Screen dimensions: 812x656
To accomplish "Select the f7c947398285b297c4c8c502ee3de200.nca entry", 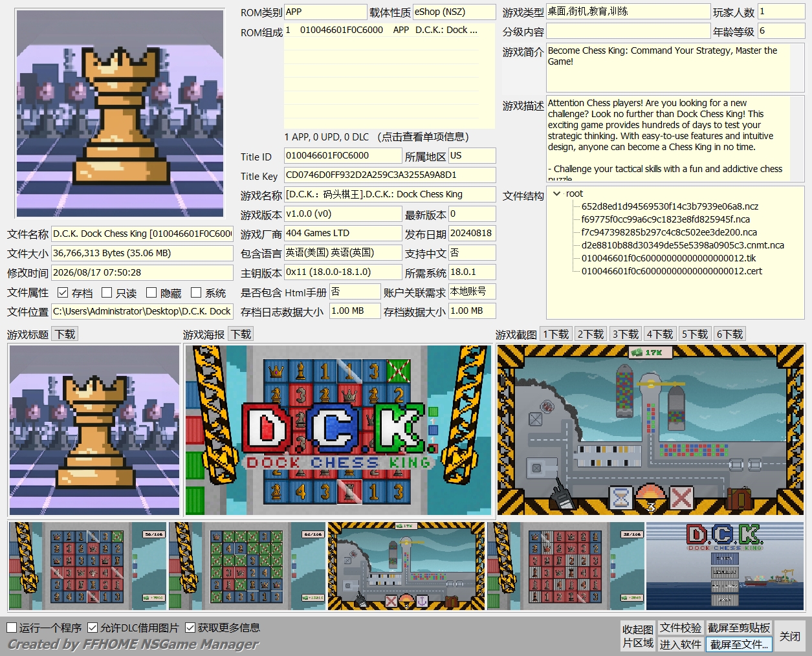I will click(x=669, y=232).
